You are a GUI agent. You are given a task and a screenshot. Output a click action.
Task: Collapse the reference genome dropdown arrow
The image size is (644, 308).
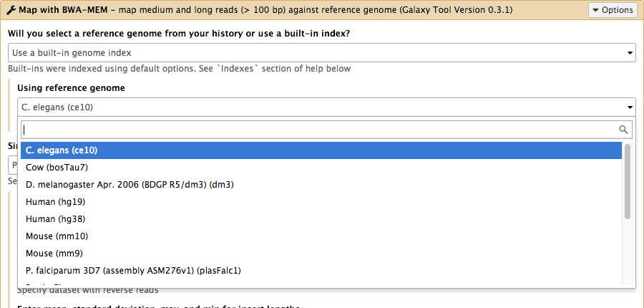coord(630,107)
